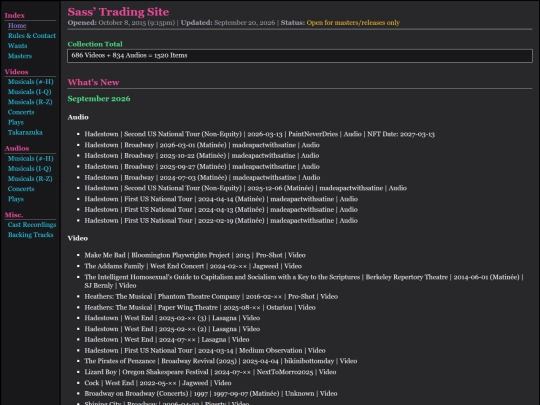Screen dimensions: 540x405
Task: Click the Collection Total items box
Action: [x=300, y=55]
